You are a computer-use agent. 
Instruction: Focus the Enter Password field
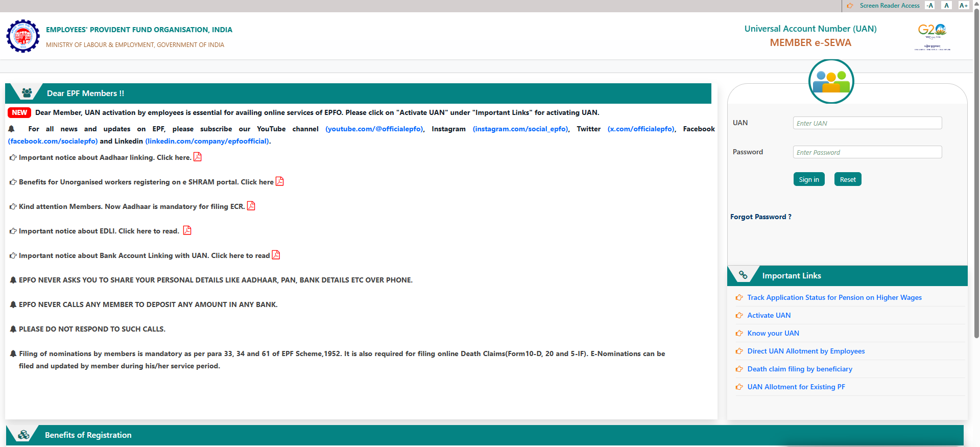tap(867, 152)
